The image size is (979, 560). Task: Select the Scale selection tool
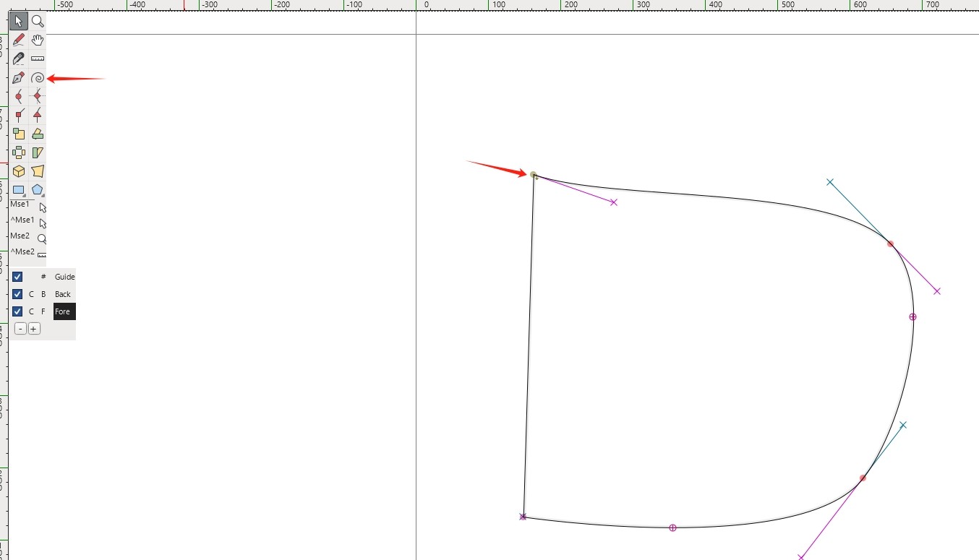click(19, 134)
